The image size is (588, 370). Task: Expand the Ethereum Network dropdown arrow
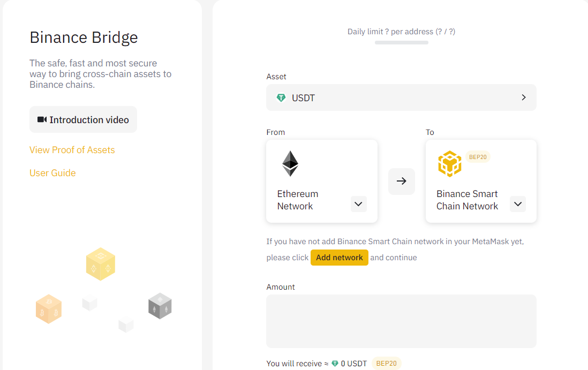click(359, 204)
